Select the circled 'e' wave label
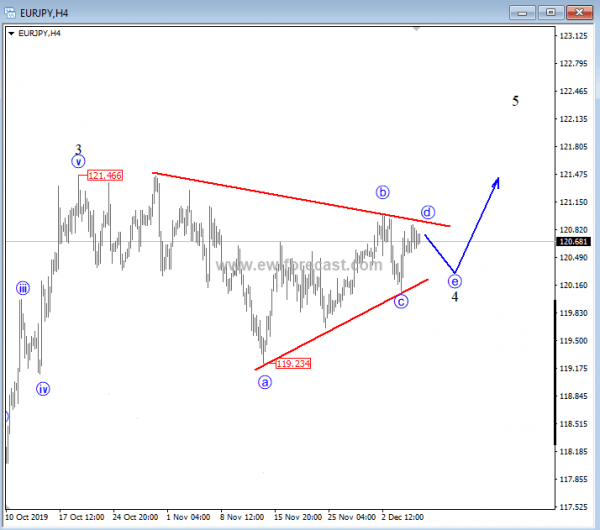Screen dimensions: 600x530 coord(455,281)
